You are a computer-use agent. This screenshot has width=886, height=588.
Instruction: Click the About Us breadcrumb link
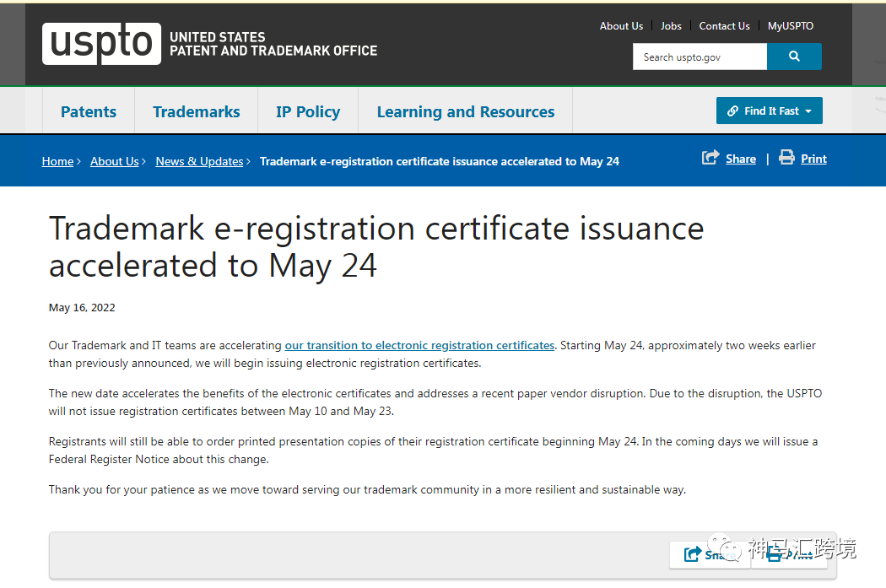pos(114,161)
